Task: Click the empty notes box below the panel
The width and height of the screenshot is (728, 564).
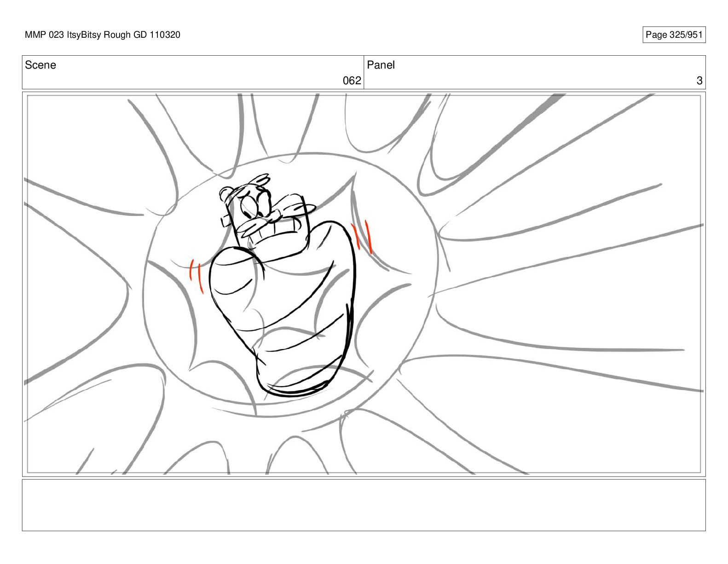Action: pyautogui.click(x=364, y=505)
